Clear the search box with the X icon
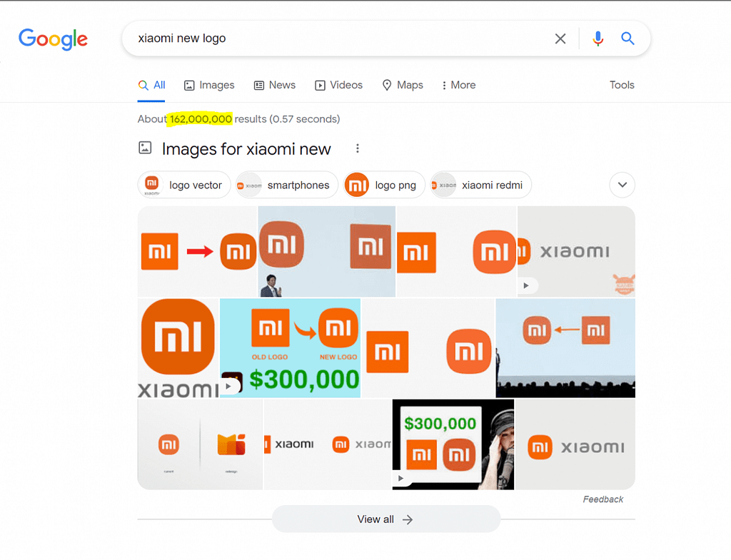 560,39
